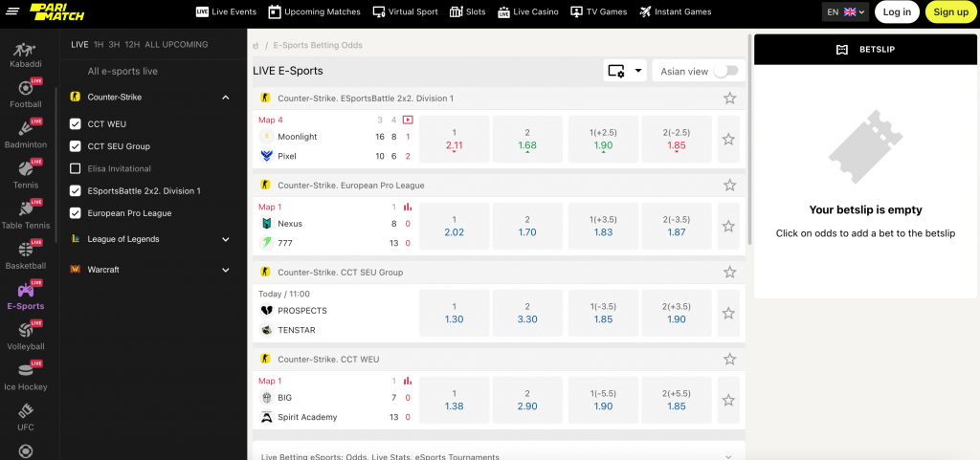Open live stats for BIG vs Spirit Academy
This screenshot has height=460, width=980.
pos(408,381)
